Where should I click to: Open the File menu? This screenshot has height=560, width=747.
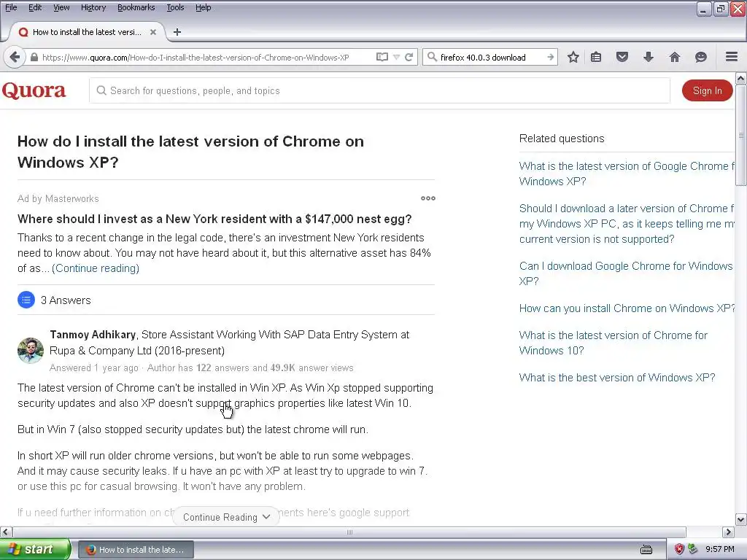(11, 7)
